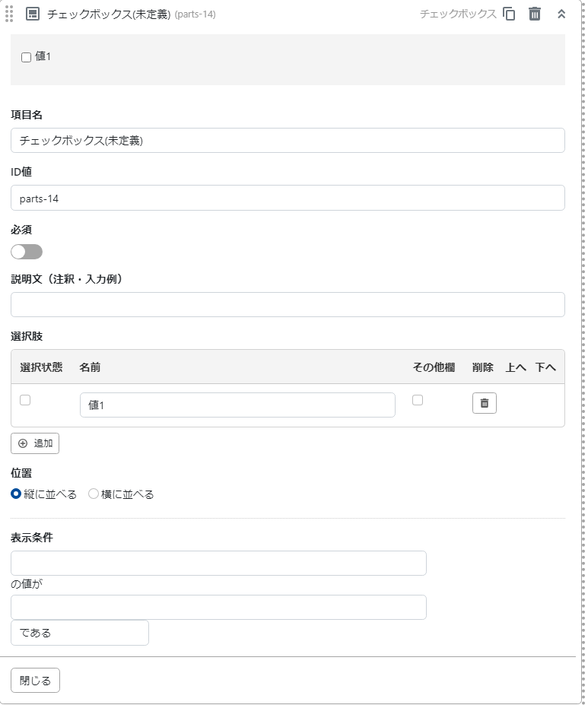This screenshot has width=588, height=705.
Task: Delete the part using the header trash icon
Action: 535,14
